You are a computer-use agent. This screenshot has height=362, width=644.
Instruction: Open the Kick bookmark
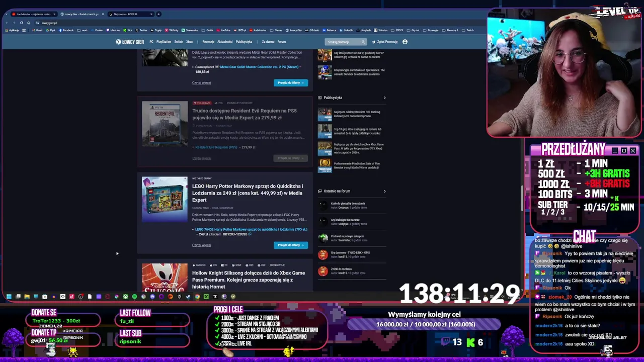[x=128, y=30]
